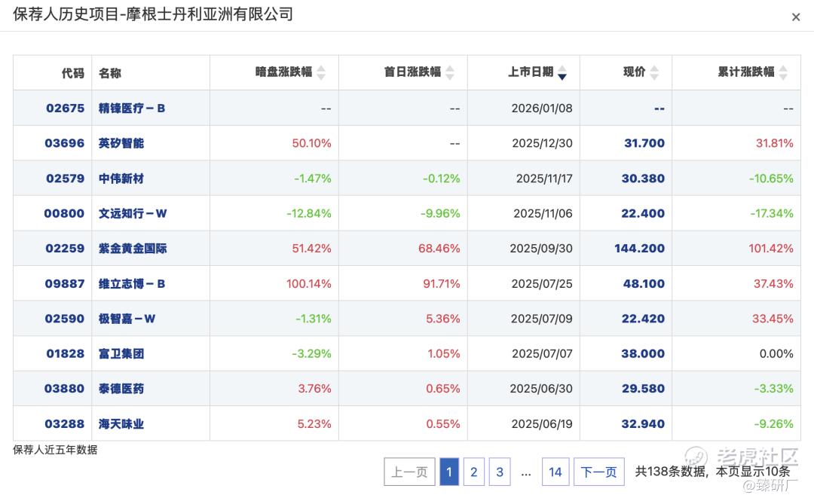Viewport: 814px width, 504px height.
Task: Click the 代码 column header
Action: click(72, 73)
